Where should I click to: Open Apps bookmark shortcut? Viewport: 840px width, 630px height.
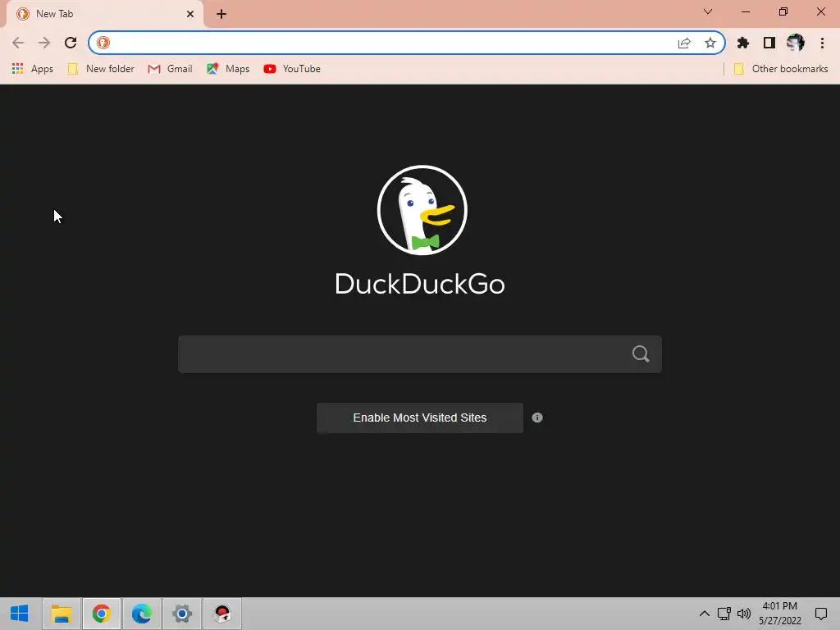click(x=33, y=69)
